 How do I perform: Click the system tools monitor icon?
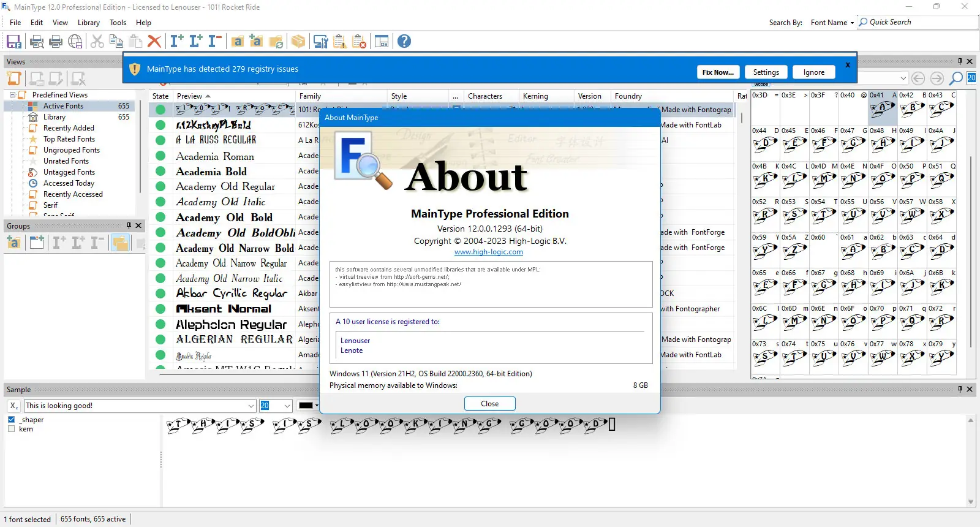[x=321, y=42]
